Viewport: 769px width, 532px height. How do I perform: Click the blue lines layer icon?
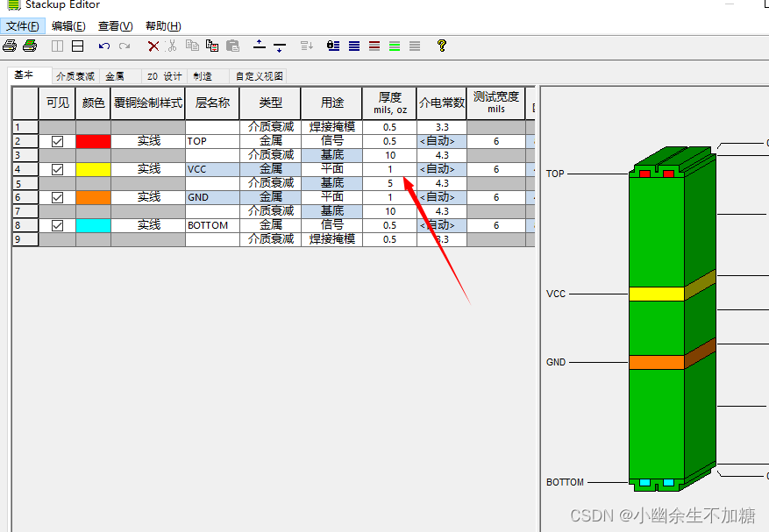point(354,46)
